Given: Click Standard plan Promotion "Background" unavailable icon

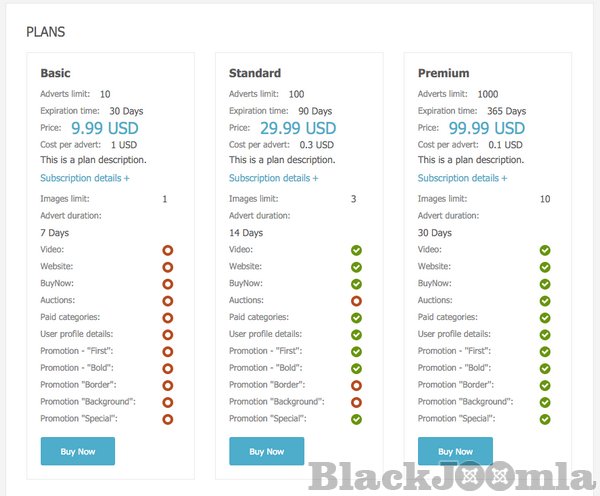Looking at the screenshot, I should click(356, 402).
